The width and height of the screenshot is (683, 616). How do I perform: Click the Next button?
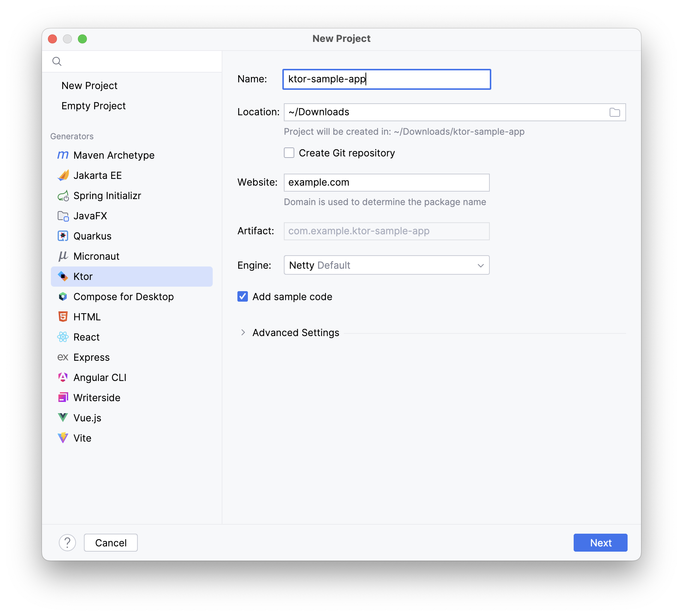[x=600, y=543]
